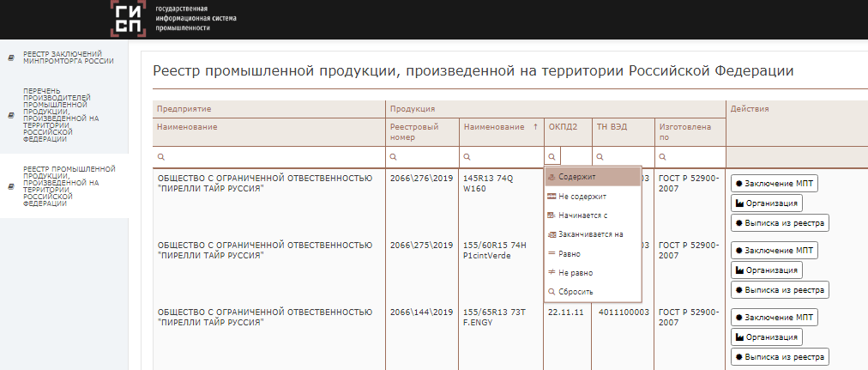Click the book icon beside Реестр заключений Минпромторга
868x370 pixels.
tap(10, 58)
